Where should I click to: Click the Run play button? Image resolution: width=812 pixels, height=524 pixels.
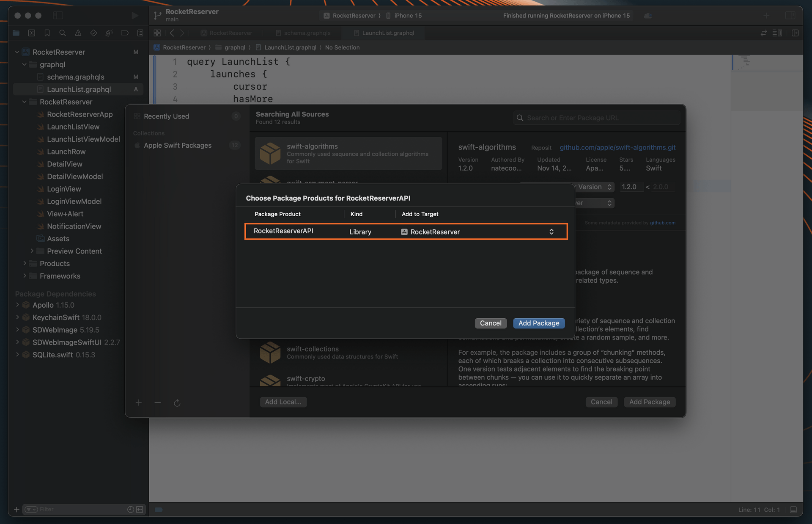[135, 16]
